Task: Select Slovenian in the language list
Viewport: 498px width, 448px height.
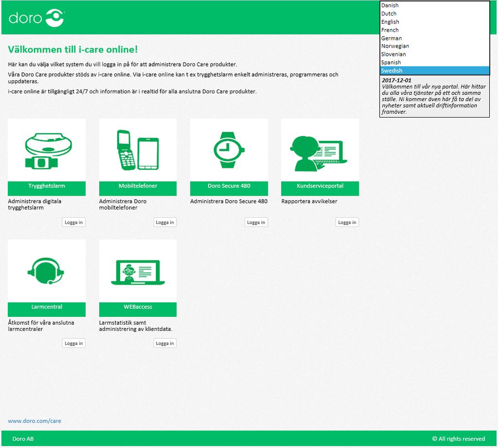Action: pyautogui.click(x=434, y=54)
